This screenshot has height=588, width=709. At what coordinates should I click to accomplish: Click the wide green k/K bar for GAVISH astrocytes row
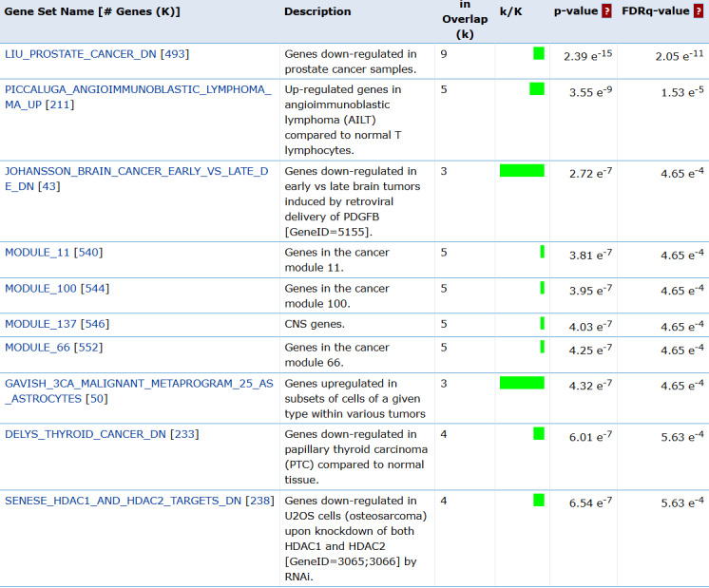click(522, 383)
